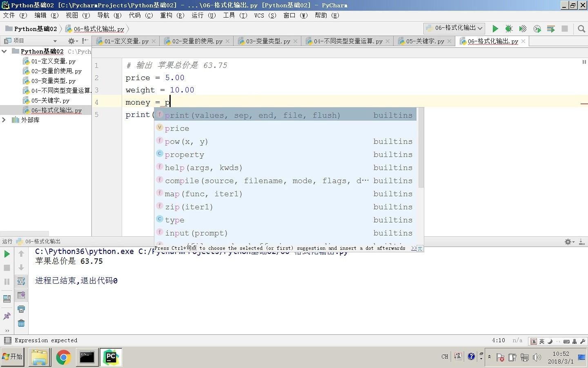Click the completion popup scrollbar
This screenshot has height=368, width=588.
click(x=421, y=148)
